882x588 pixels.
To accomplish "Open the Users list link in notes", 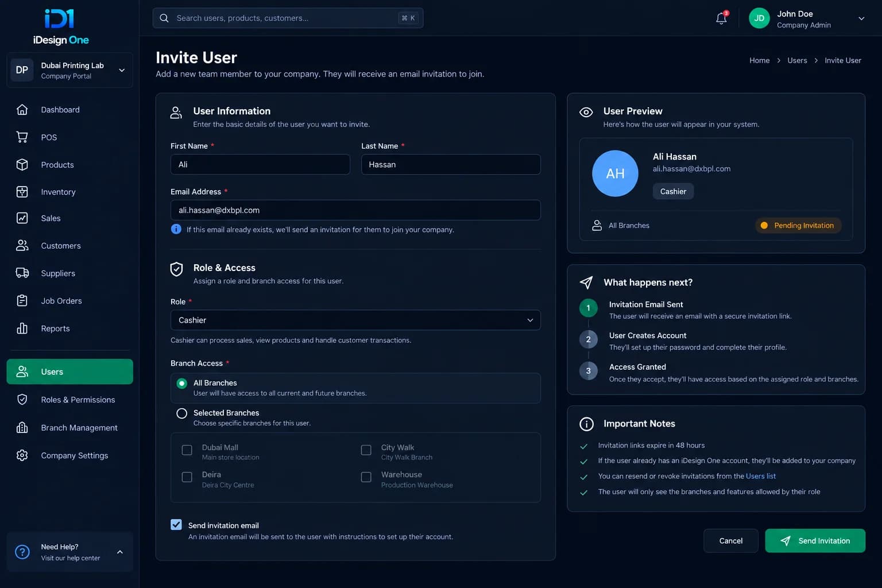I will coord(760,476).
